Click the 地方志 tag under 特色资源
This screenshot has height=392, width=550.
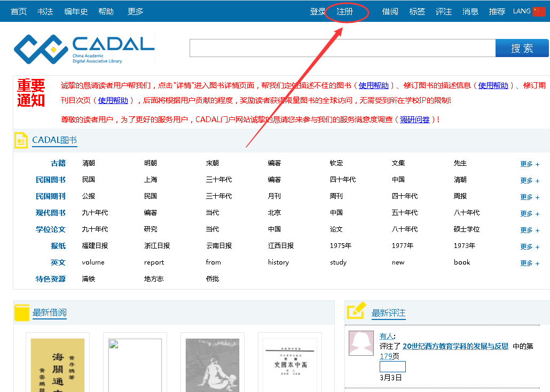154,279
